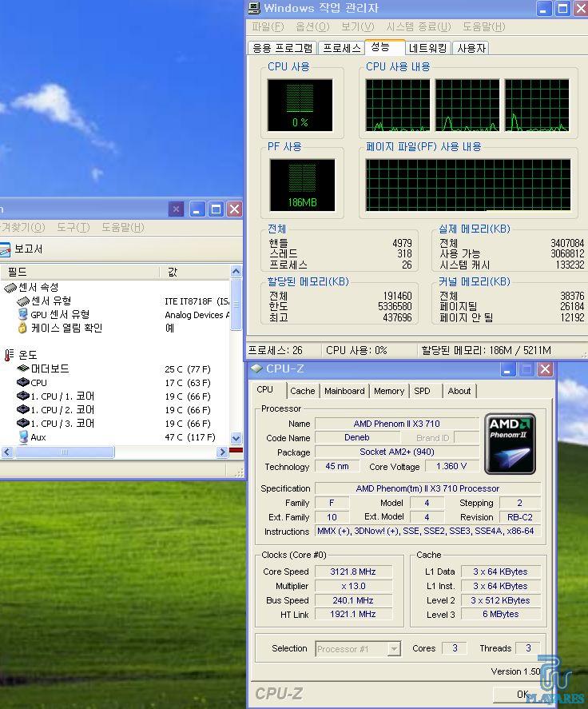Click the PF usage 186MB meter
The width and height of the screenshot is (588, 709).
302,185
